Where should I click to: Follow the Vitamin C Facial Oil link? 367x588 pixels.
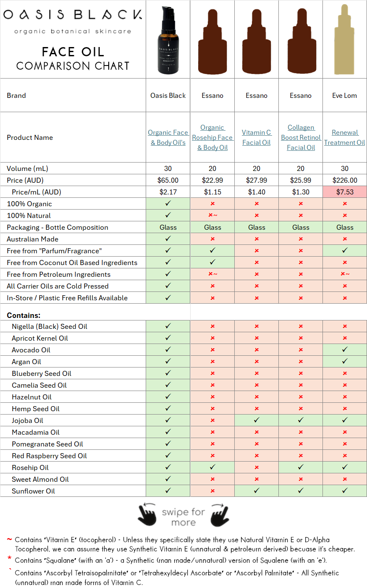coord(256,137)
